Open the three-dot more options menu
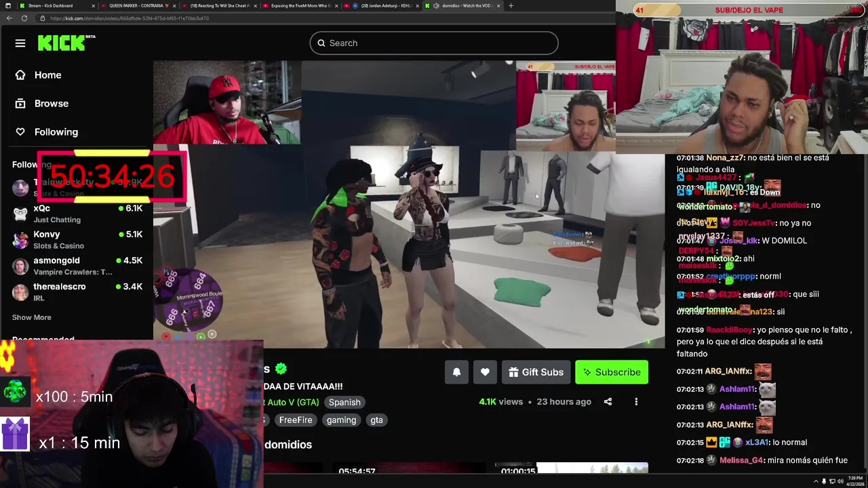Image resolution: width=868 pixels, height=488 pixels. [x=636, y=402]
